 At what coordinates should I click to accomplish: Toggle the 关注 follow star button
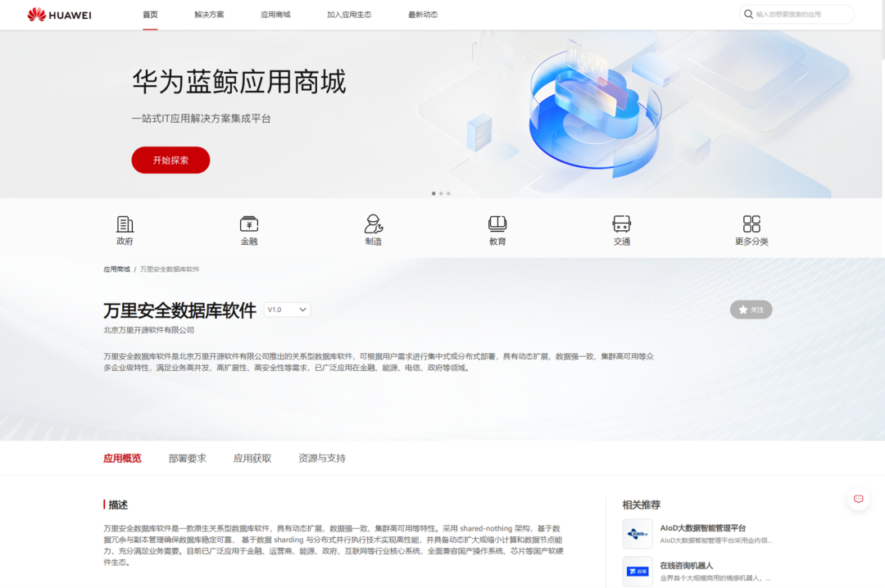751,310
